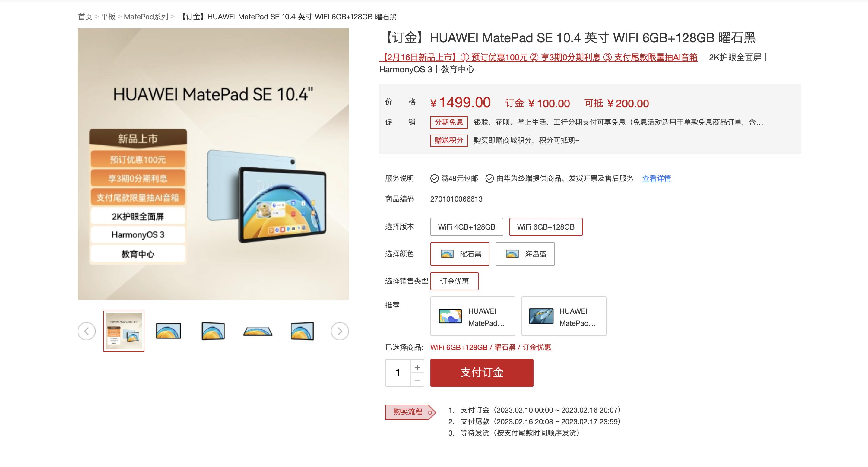Screen dimensions: 868x467
Task: Select the flat-lying tablet thumbnail
Action: 258,331
